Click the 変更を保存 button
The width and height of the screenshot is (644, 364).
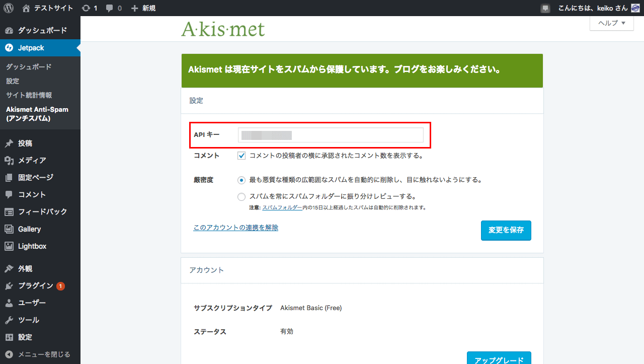coord(506,230)
